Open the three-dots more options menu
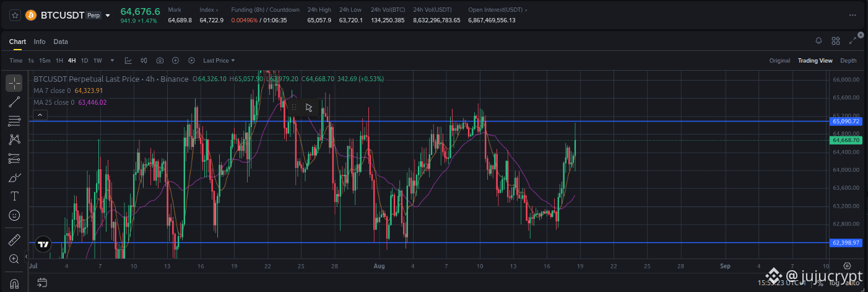 coord(853,15)
